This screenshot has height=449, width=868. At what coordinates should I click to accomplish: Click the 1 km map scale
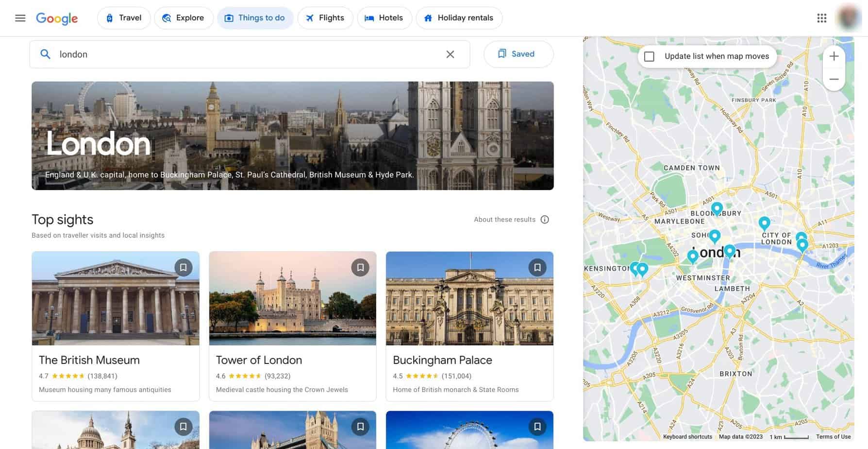point(789,437)
